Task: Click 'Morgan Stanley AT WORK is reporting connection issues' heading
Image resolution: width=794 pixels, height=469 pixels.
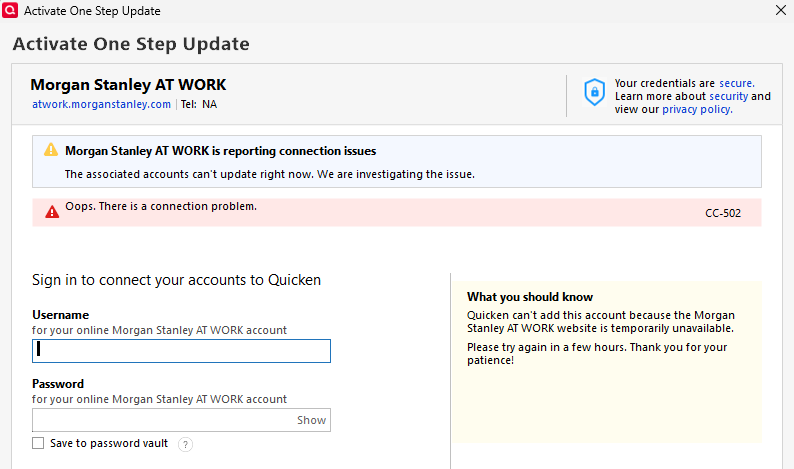Action: click(221, 151)
